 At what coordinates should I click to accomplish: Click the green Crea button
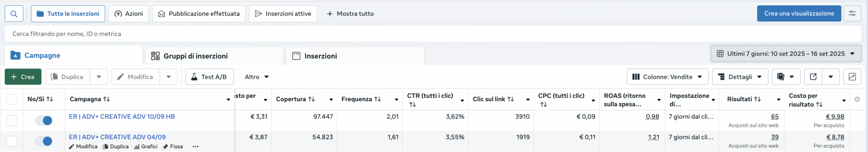23,77
